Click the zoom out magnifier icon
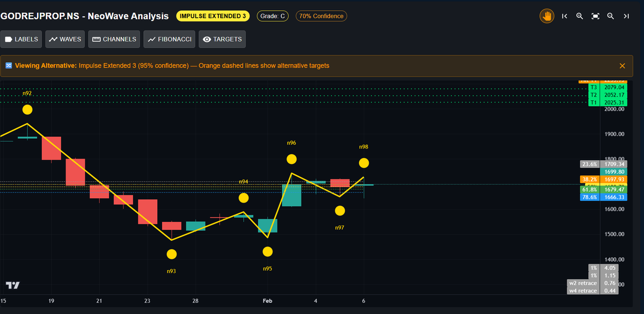644x314 pixels. [x=611, y=16]
